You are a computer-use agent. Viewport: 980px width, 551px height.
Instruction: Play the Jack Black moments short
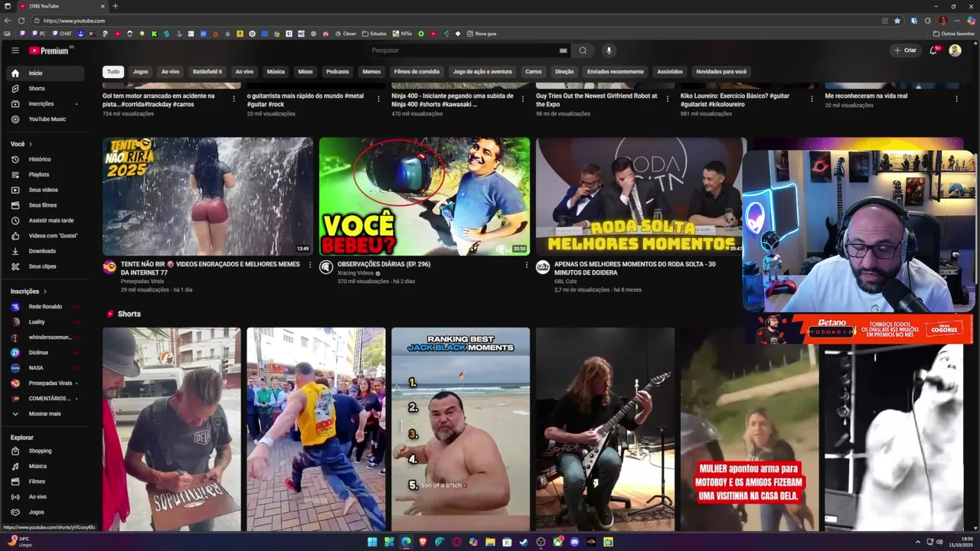click(460, 429)
